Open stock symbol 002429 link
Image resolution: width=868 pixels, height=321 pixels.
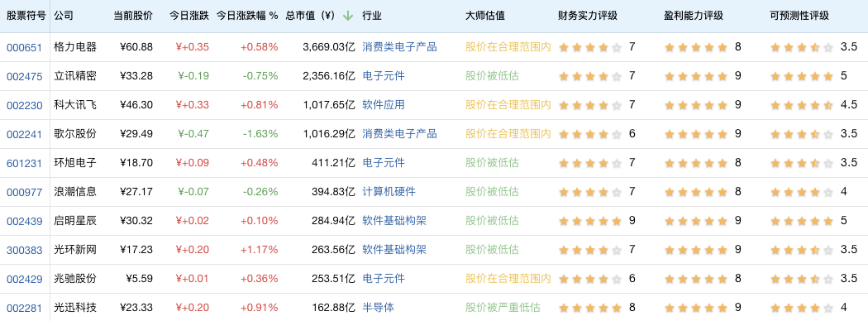[24, 279]
